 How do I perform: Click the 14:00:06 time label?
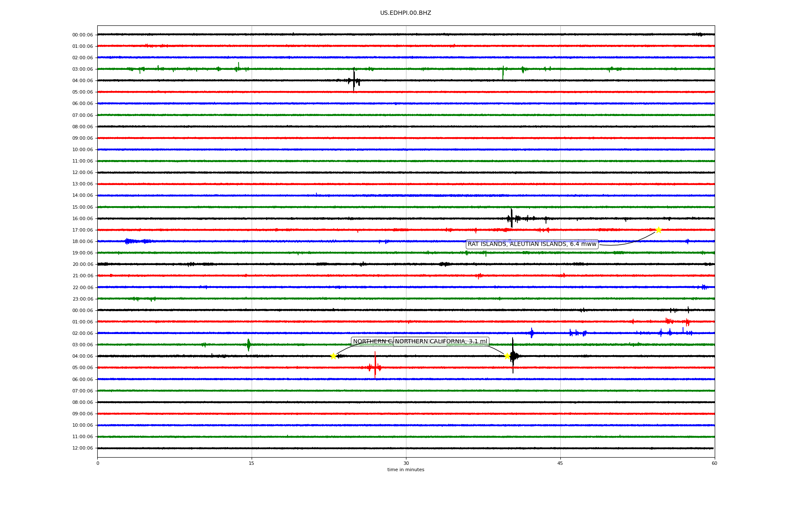82,196
